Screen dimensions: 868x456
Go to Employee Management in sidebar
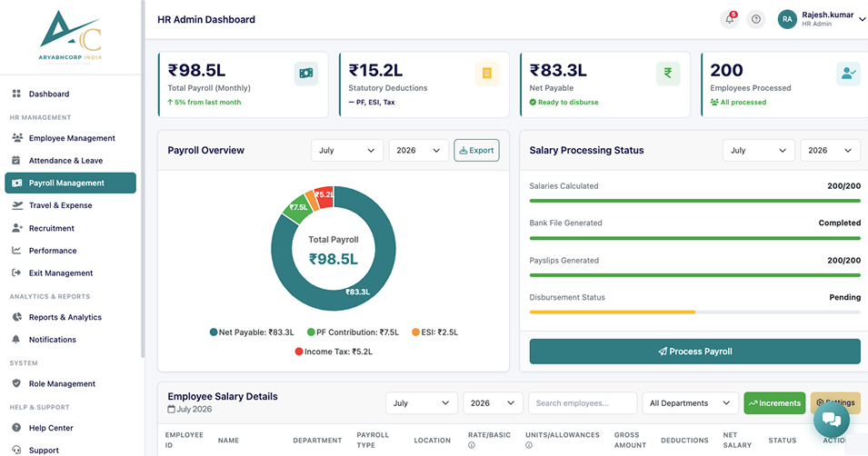[x=71, y=138]
